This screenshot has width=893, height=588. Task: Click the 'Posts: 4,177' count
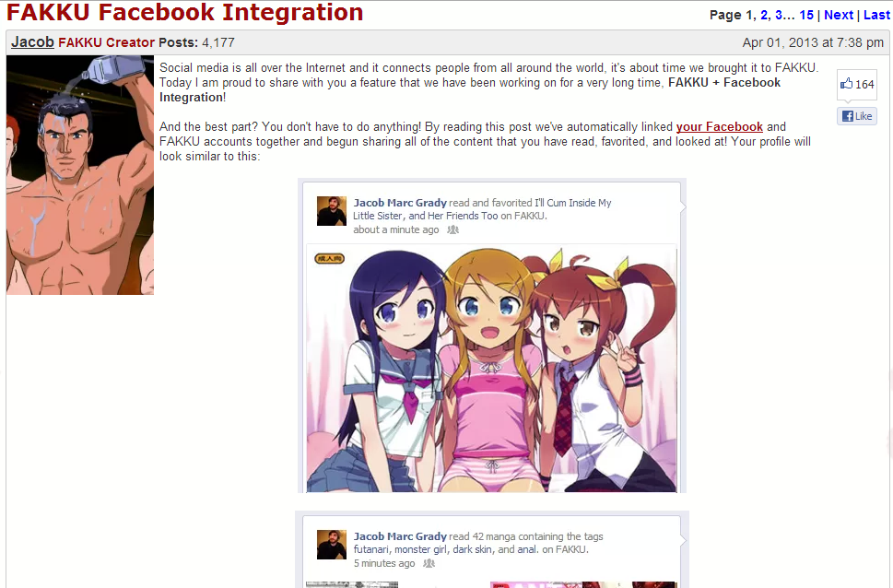click(x=196, y=42)
